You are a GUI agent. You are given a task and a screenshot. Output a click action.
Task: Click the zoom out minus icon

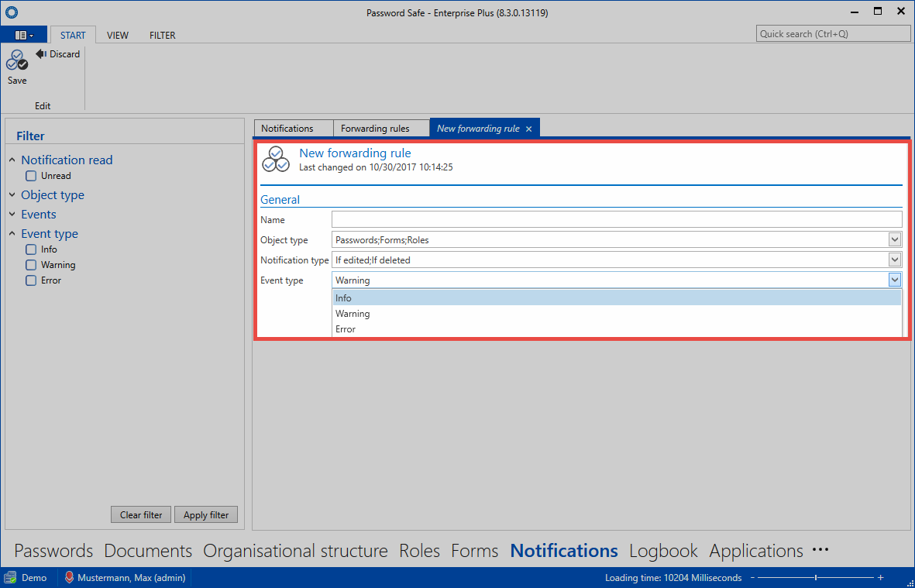(753, 577)
